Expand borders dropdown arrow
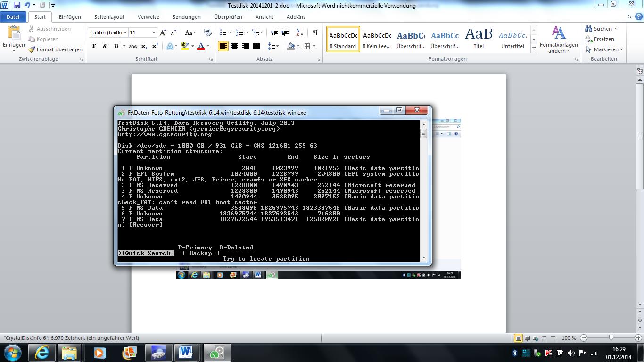644x362 pixels. pos(313,46)
